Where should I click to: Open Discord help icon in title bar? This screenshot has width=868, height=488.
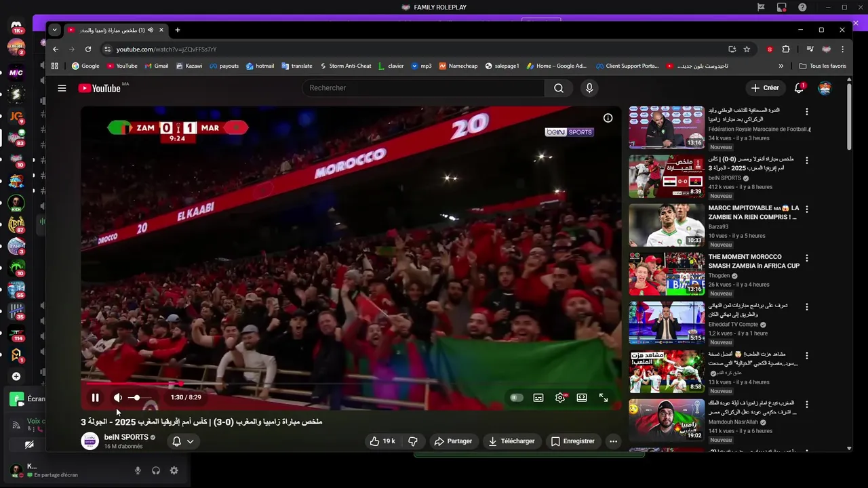point(803,7)
